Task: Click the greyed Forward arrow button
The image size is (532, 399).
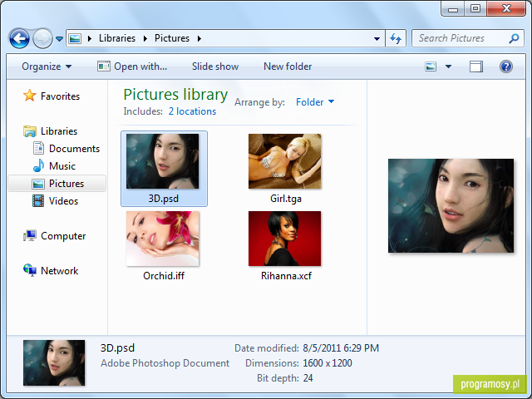Action: pyautogui.click(x=42, y=39)
